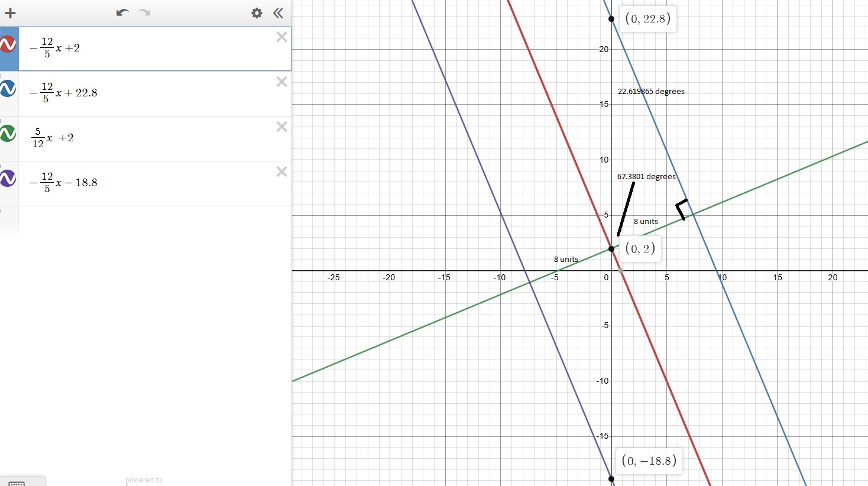Click the purple line color icon
868x486 pixels.
pyautogui.click(x=8, y=179)
